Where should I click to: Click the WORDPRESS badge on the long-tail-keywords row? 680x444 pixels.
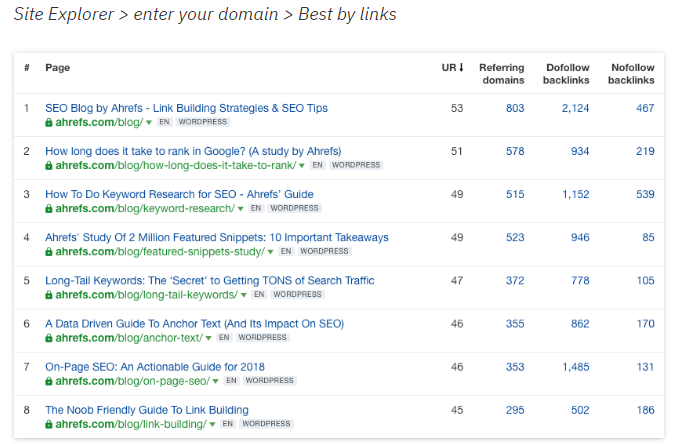[x=298, y=295]
